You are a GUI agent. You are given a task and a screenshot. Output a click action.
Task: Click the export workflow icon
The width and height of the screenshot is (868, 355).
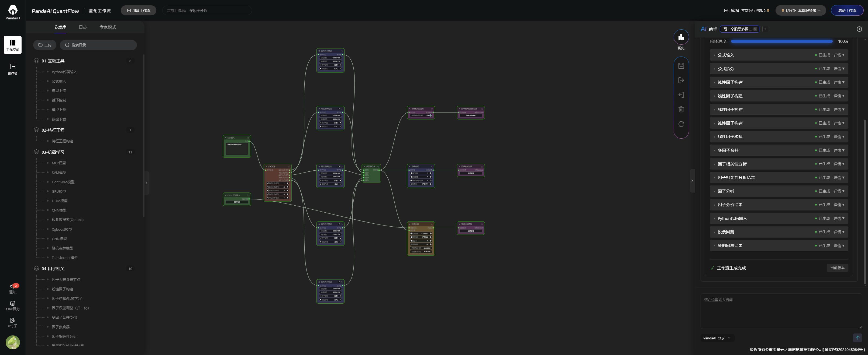click(x=681, y=80)
